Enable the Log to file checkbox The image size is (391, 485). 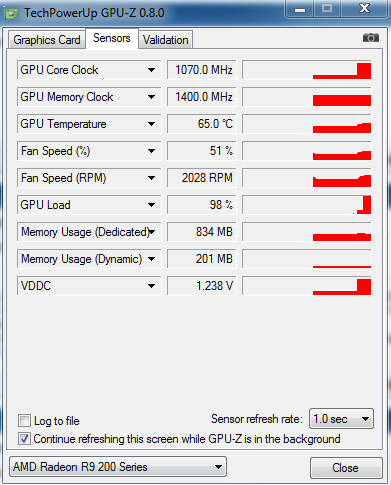pyautogui.click(x=24, y=421)
